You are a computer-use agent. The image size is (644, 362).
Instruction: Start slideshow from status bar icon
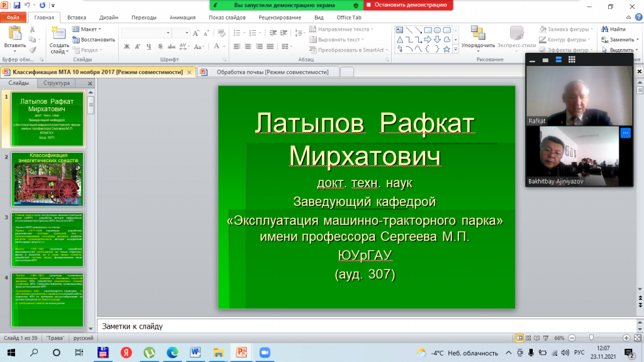click(x=545, y=337)
